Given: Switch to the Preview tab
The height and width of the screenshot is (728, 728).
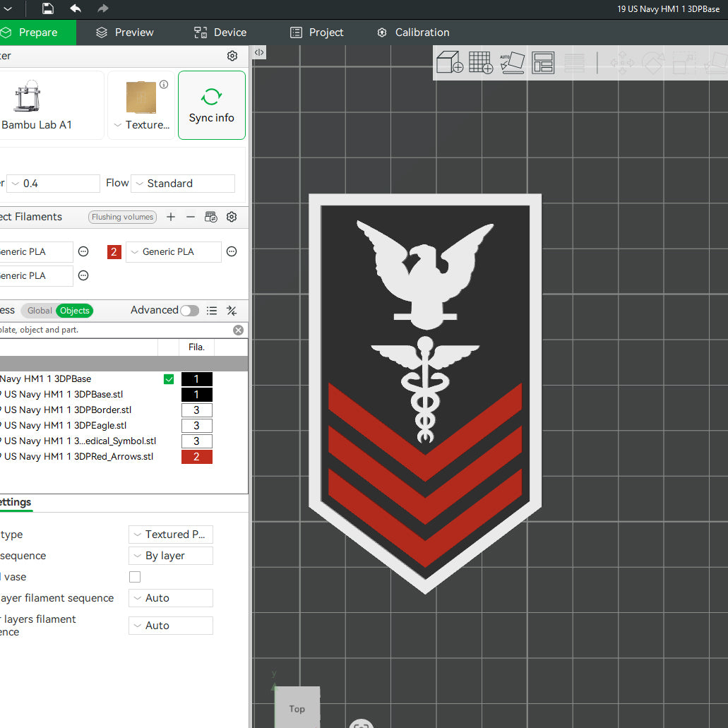Looking at the screenshot, I should tap(124, 32).
